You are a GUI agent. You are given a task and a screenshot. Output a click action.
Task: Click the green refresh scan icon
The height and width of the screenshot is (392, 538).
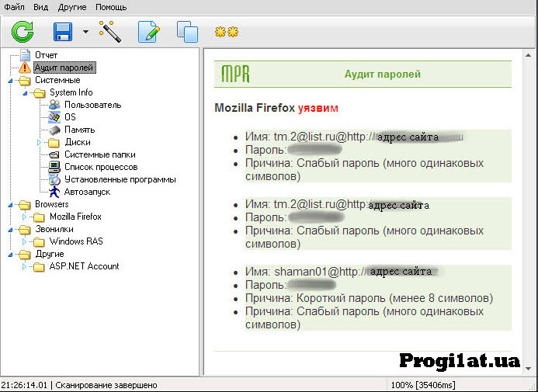pos(23,32)
